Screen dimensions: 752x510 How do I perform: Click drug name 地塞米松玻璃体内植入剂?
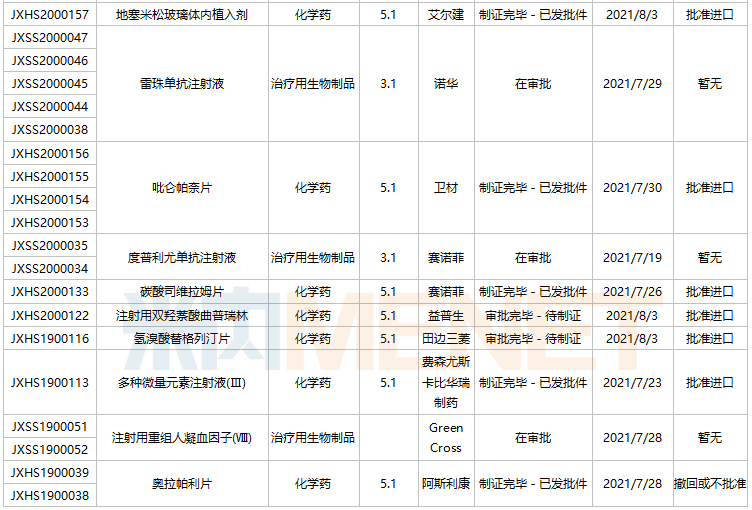coord(182,14)
